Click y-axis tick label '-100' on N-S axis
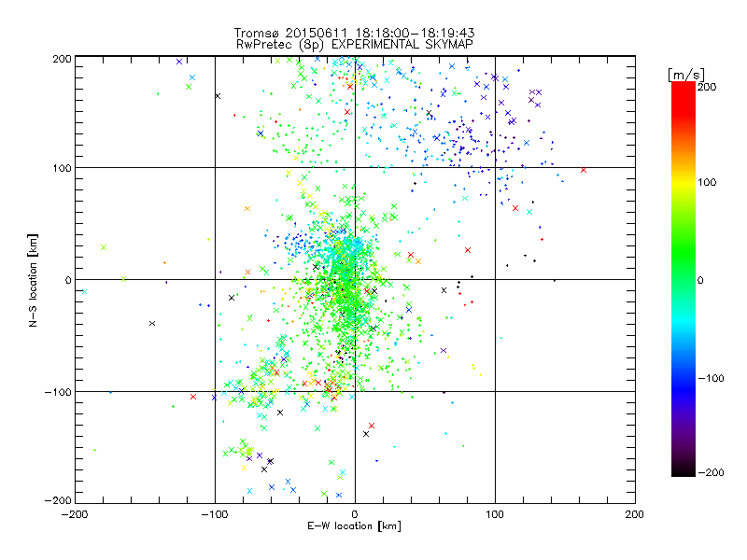Image resolution: width=747 pixels, height=560 pixels. click(x=58, y=392)
